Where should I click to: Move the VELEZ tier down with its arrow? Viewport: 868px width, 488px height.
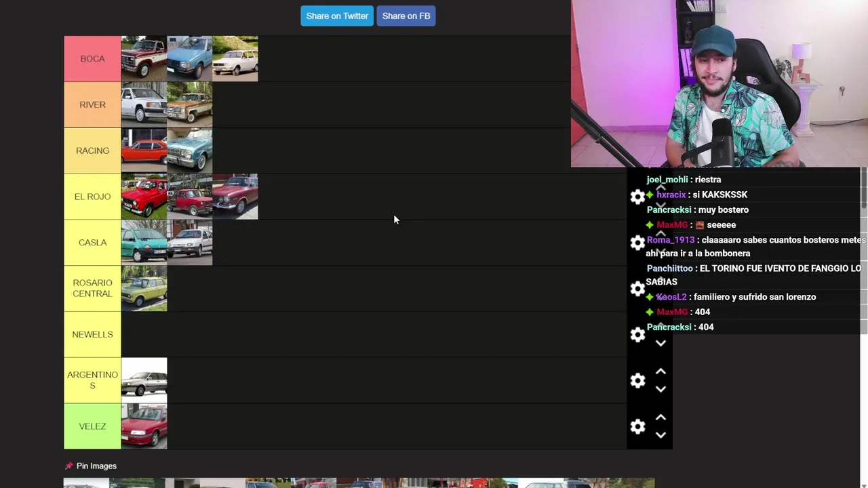(x=660, y=436)
